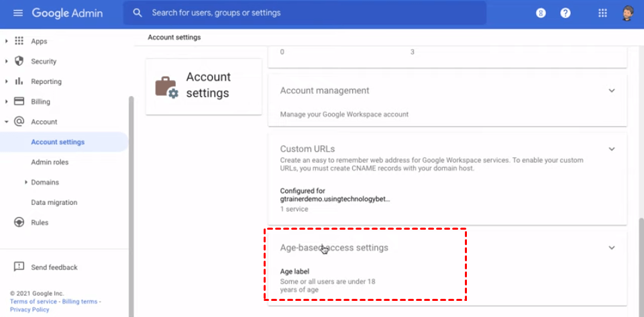This screenshot has width=644, height=317.
Task: Click the Billing credit card icon
Action: pyautogui.click(x=19, y=101)
